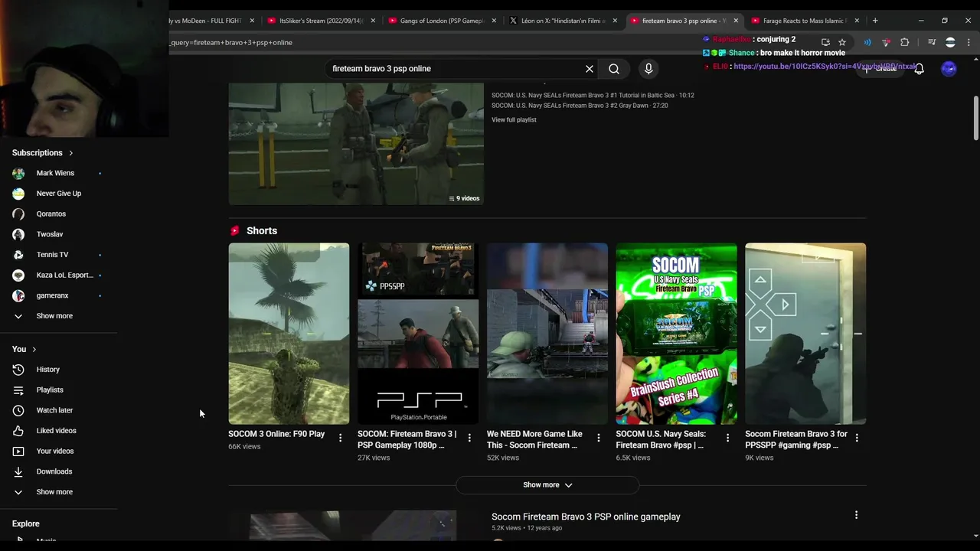Viewport: 980px width, 551px height.
Task: Click title Socom Fireteam Bravo 3 PSP online gameplay
Action: tap(586, 517)
